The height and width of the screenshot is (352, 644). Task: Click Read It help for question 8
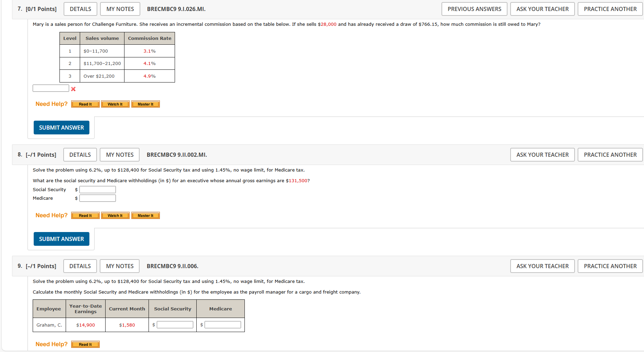pos(85,215)
